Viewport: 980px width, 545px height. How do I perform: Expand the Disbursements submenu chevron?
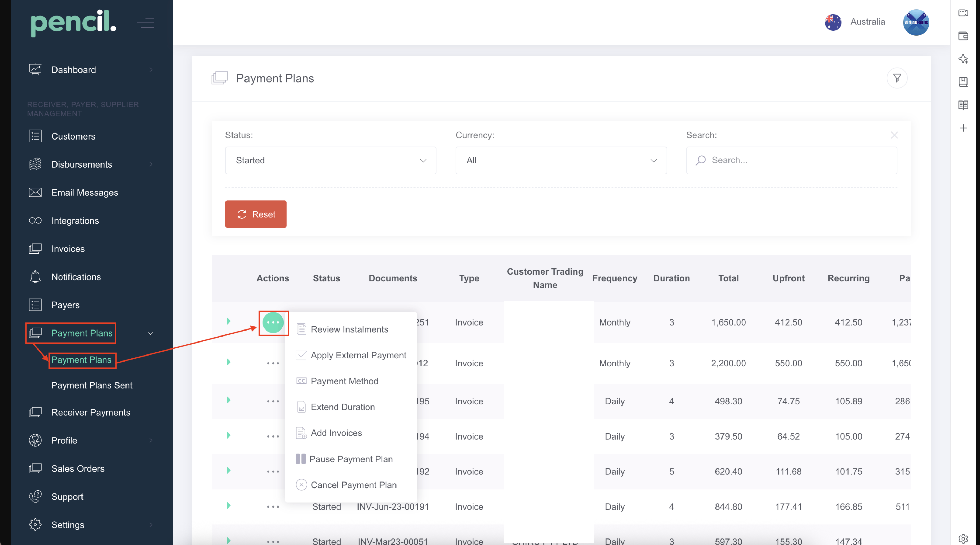(x=151, y=164)
